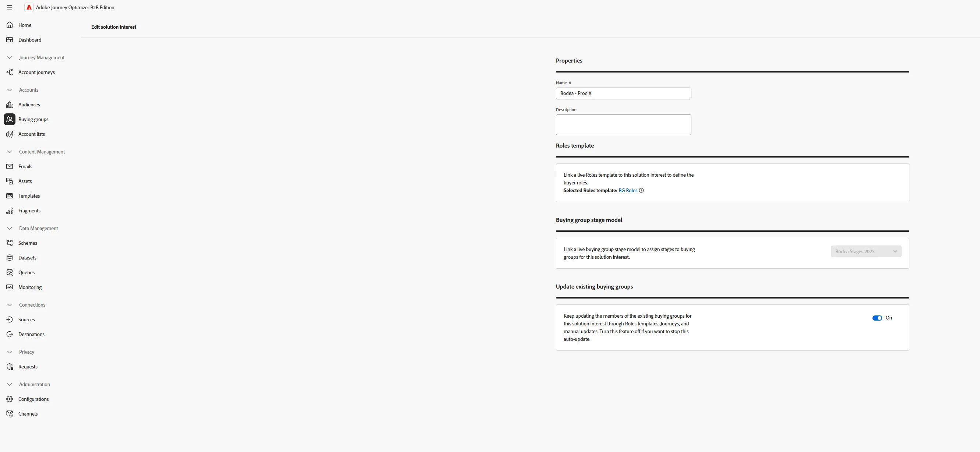Click the Monitoring icon
Screen dimensions: 980x452
point(10,287)
